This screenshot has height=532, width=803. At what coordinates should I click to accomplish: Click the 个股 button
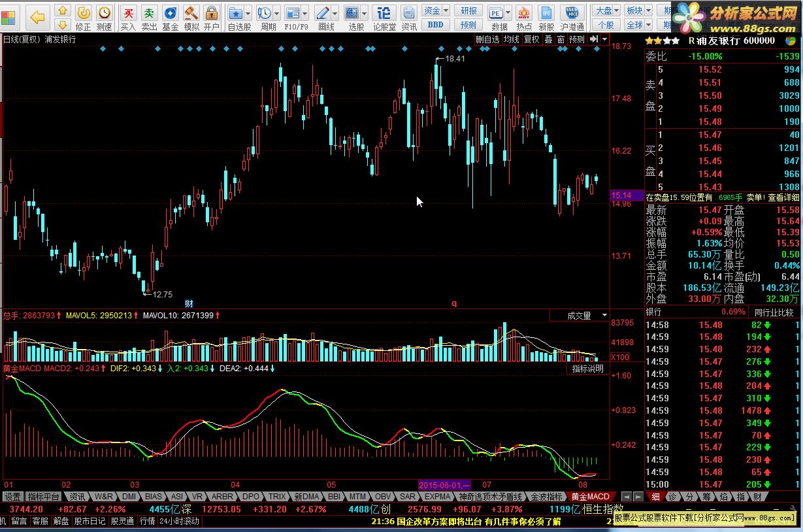[x=607, y=25]
